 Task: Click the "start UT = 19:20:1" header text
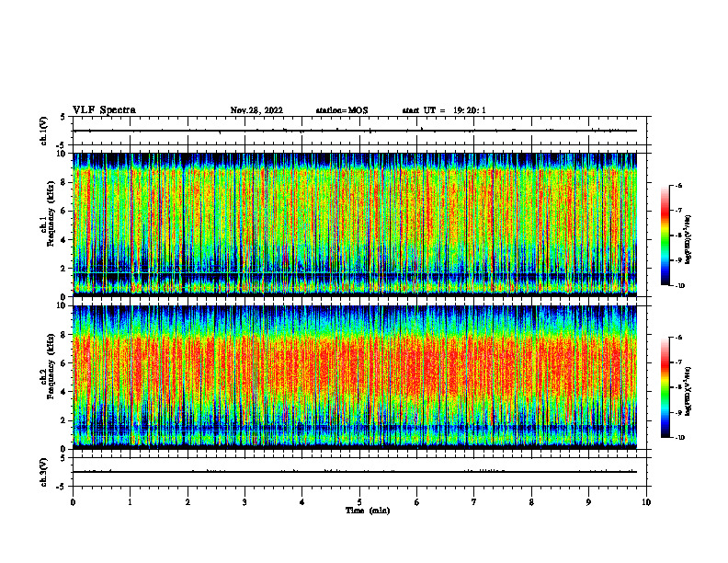coord(444,110)
